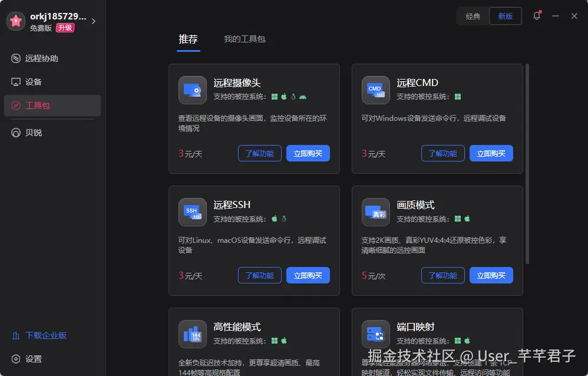Click Windows icon in 画质模式 supported systems
Screen dimensions: 588x376
click(x=458, y=219)
